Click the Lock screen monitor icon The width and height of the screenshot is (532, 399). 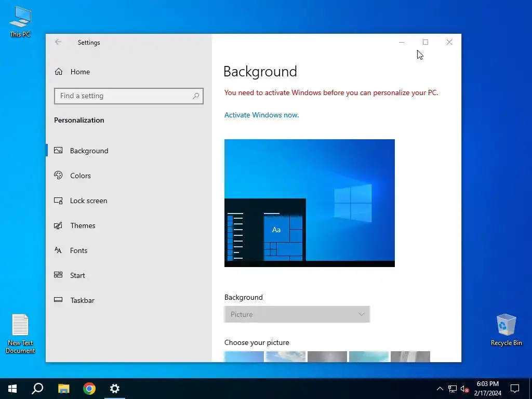[x=58, y=201]
